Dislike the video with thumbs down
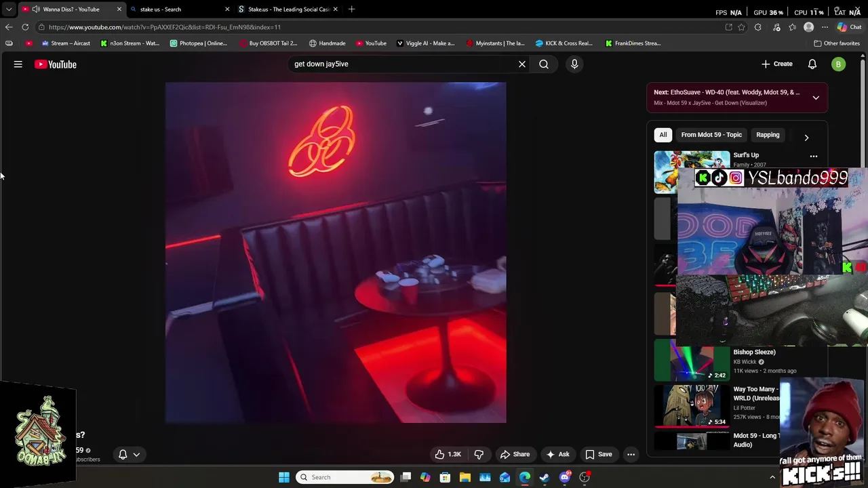This screenshot has width=868, height=488. 479,454
